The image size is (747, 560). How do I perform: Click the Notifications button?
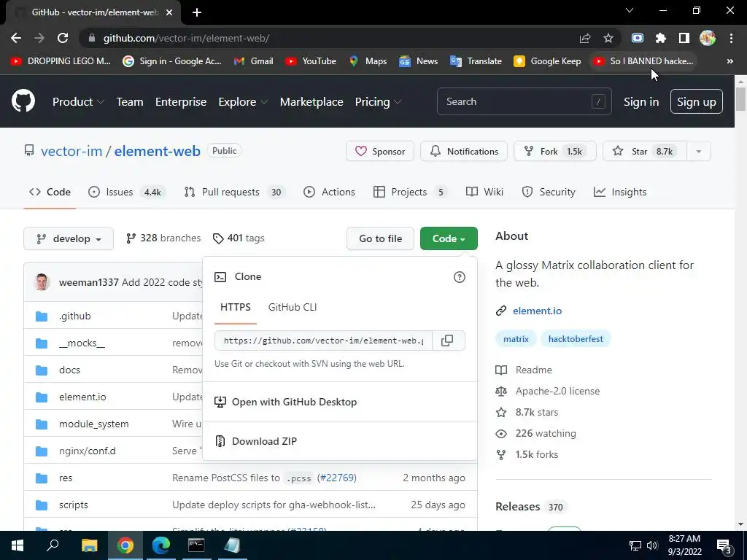coord(464,152)
